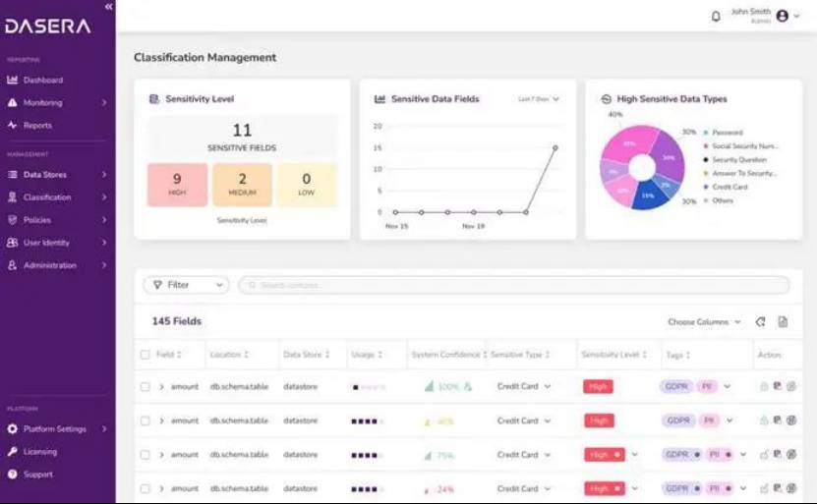Image resolution: width=817 pixels, height=504 pixels.
Task: Click the Platform Settings gear icon
Action: 13,429
